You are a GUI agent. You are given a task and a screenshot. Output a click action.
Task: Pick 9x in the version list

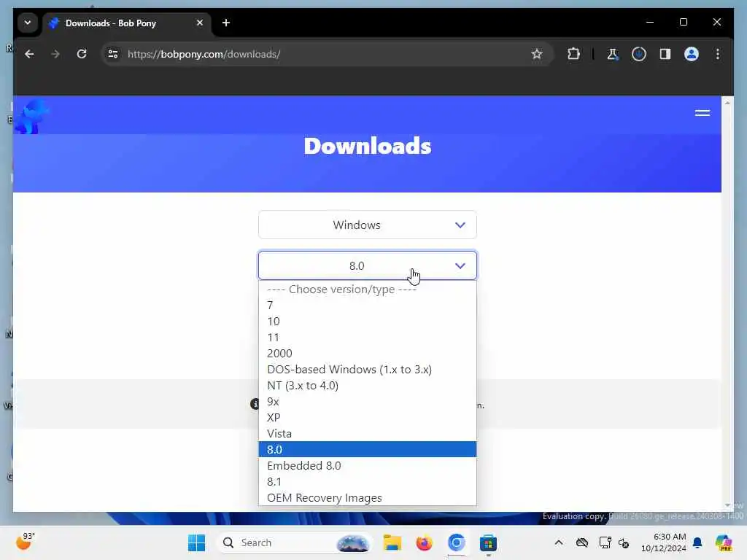click(x=368, y=402)
